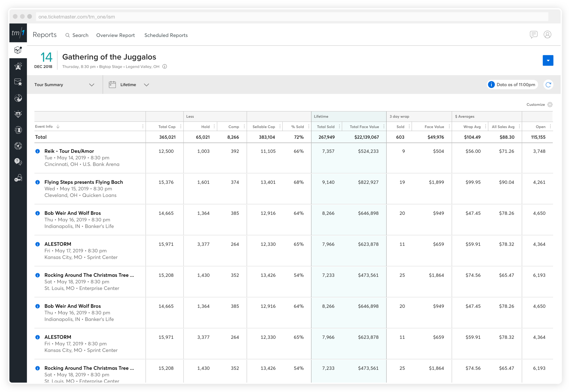Click the Customize gear icon
Viewport: 570px width, 392px height.
tap(550, 105)
